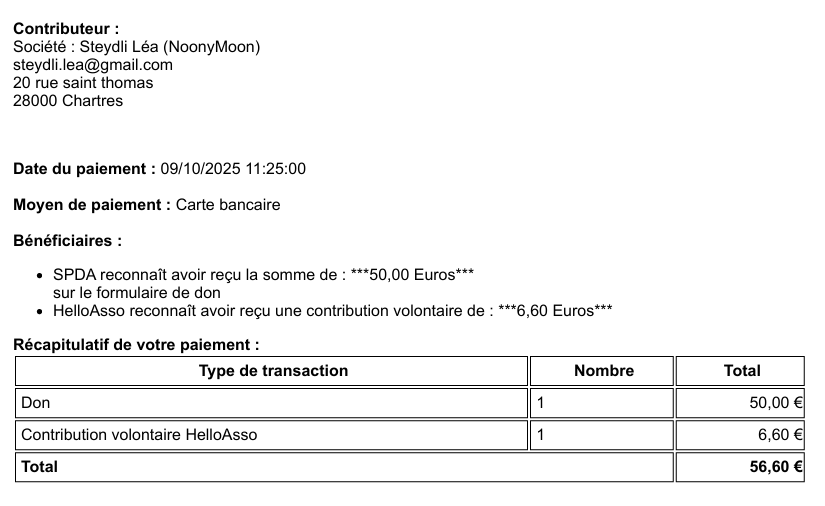Click the Nombre column header
This screenshot has height=506, width=825.
[x=603, y=371]
